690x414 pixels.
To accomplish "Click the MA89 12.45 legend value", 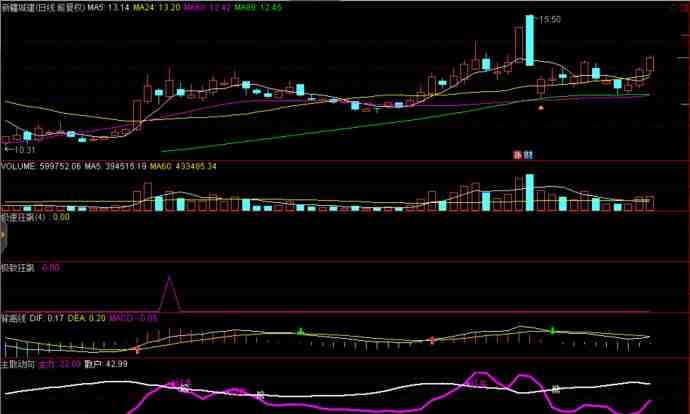I will pos(257,7).
